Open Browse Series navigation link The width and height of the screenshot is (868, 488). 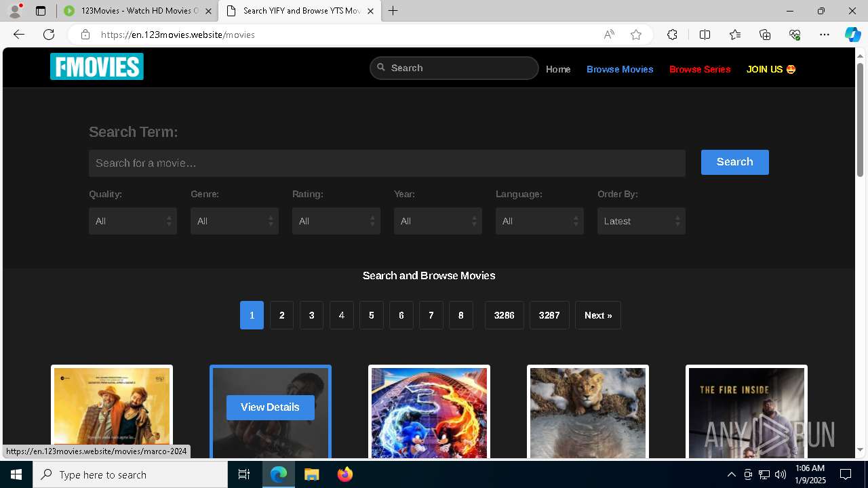(x=700, y=69)
